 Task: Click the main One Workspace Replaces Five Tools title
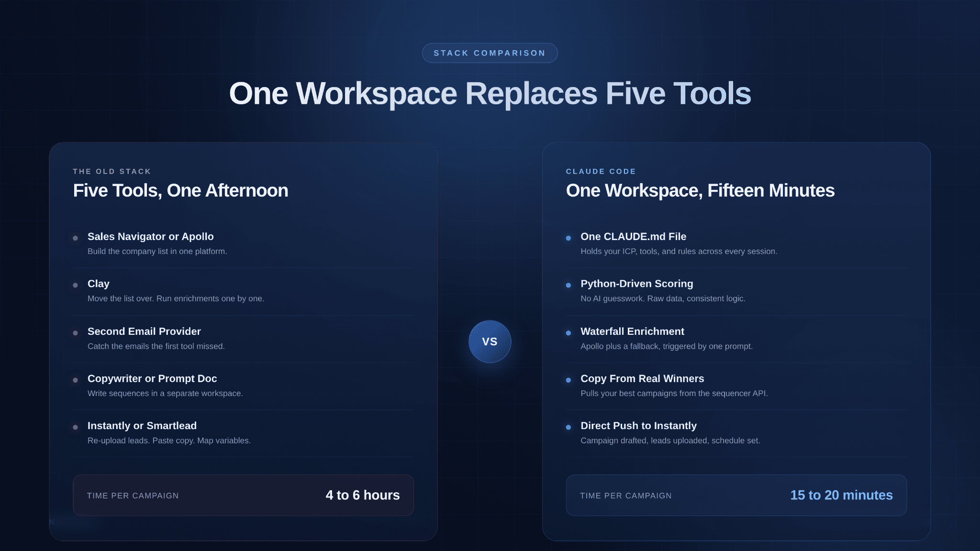(490, 93)
